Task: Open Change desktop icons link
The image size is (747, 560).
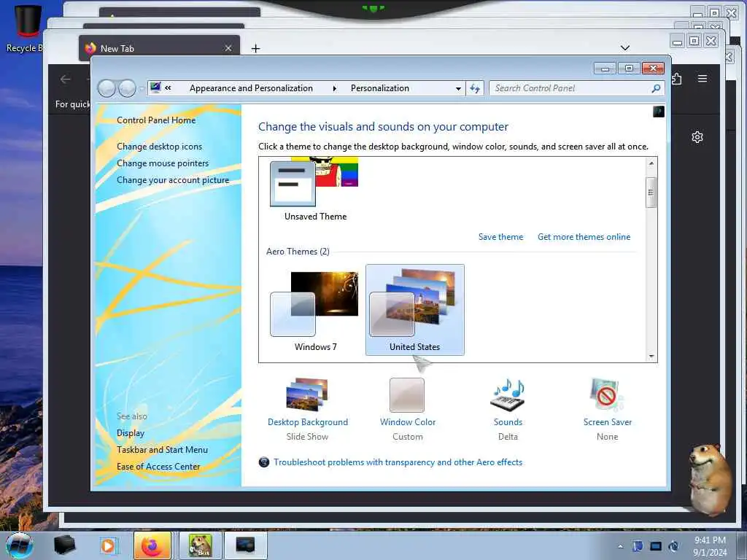Action: click(x=159, y=146)
